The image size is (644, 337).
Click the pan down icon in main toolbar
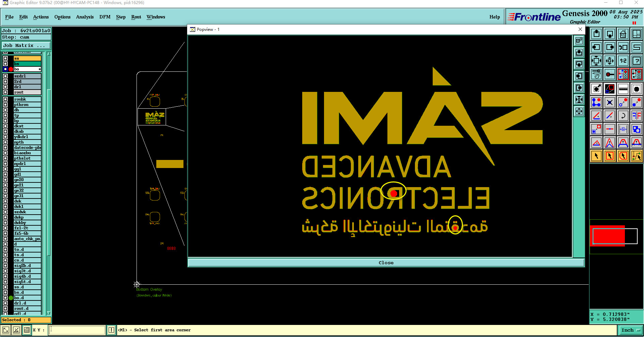610,34
